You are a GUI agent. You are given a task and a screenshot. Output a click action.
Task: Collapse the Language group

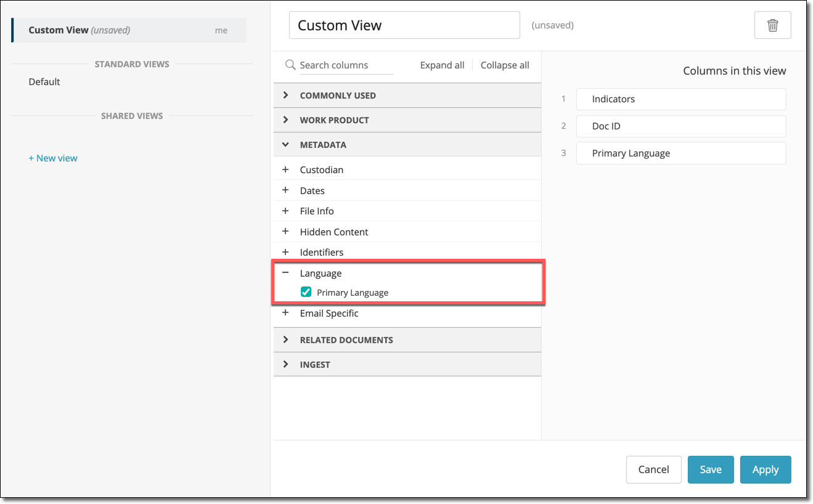tap(285, 273)
